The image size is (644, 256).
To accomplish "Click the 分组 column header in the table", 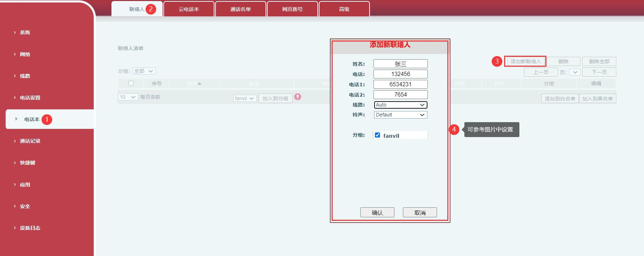I will 549,83.
